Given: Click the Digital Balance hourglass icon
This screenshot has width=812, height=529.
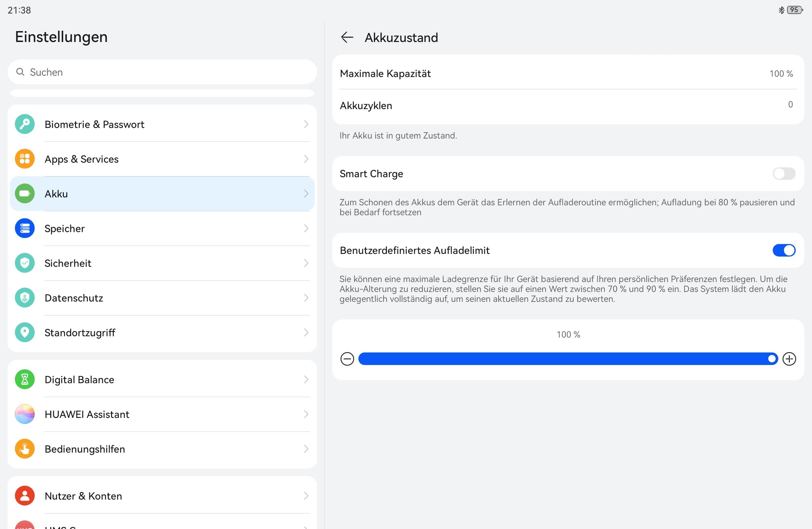Looking at the screenshot, I should pos(24,380).
